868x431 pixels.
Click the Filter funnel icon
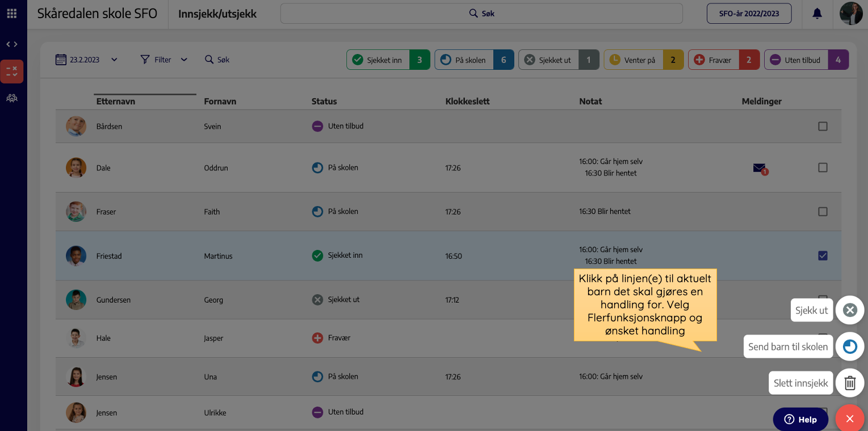click(x=145, y=60)
